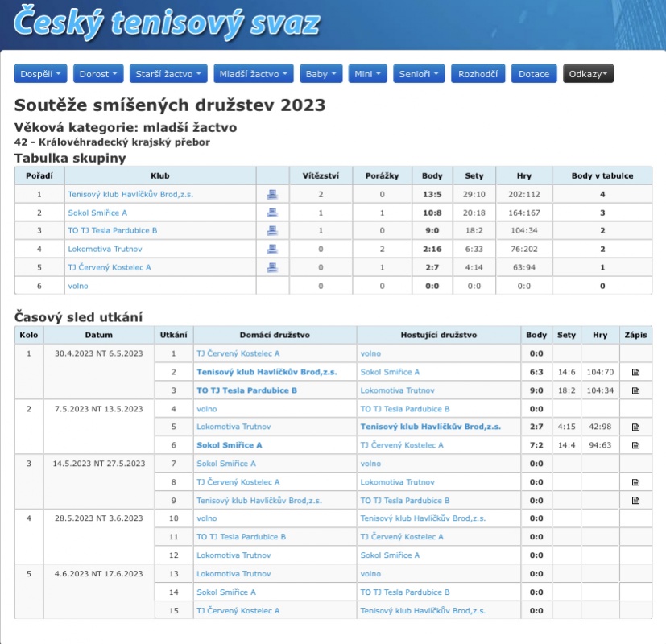Open the Dotace section

pyautogui.click(x=534, y=74)
